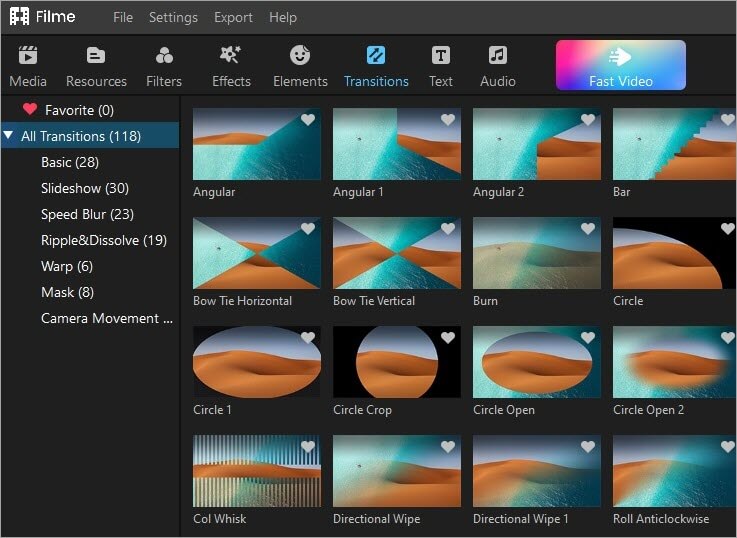
Task: Select the Burn transition thumbnail
Action: (x=537, y=253)
